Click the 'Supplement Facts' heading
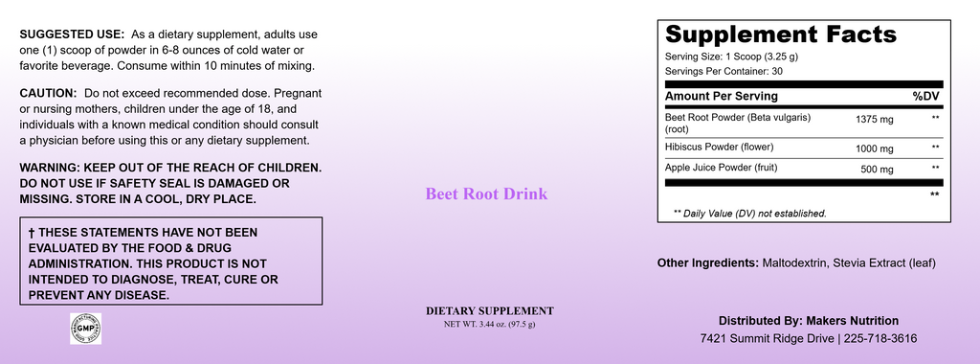This screenshot has width=980, height=364. pos(781,34)
